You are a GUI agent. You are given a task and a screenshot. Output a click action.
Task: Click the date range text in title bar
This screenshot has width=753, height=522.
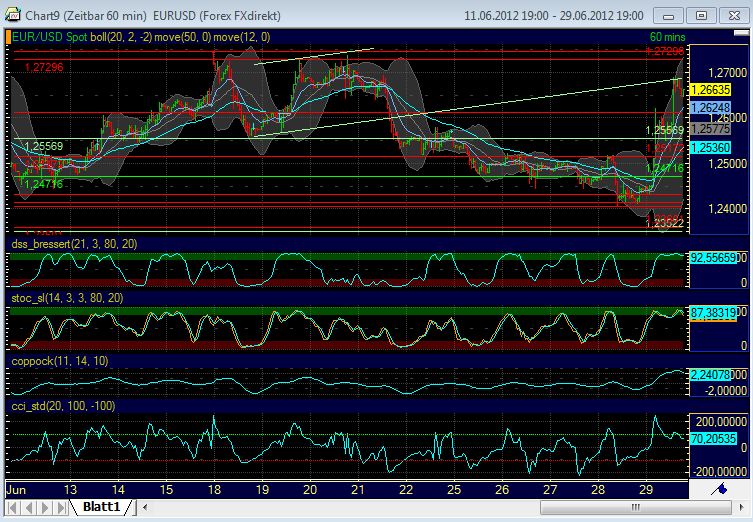[554, 16]
